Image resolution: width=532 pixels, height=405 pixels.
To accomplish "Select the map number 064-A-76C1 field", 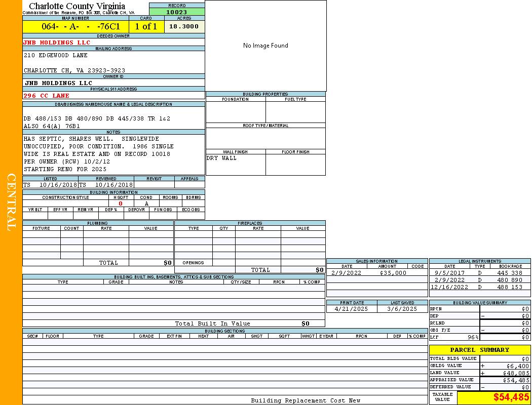I will [75, 27].
